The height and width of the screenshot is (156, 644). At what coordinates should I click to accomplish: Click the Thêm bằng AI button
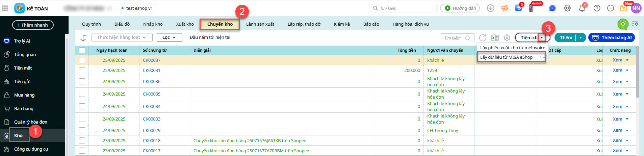(612, 37)
